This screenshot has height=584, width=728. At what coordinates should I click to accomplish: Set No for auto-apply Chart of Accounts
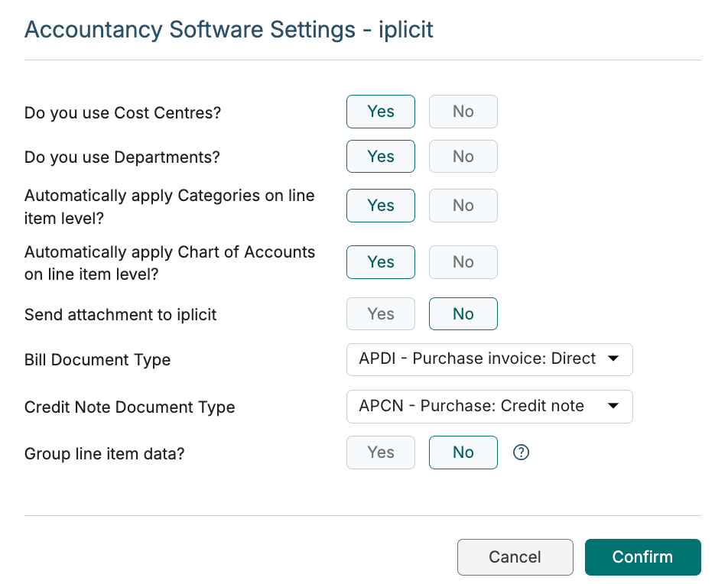[463, 262]
